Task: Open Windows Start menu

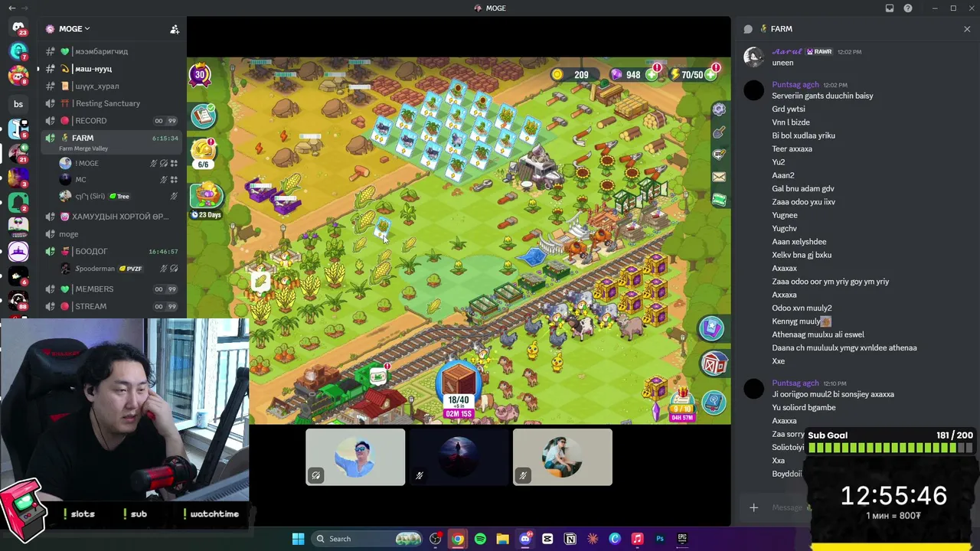Action: (x=298, y=539)
